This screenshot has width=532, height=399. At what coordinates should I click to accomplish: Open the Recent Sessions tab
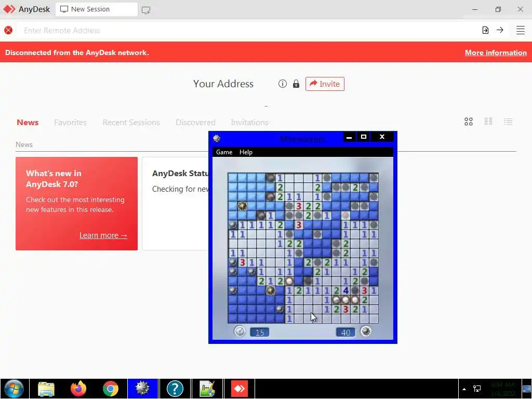pos(131,122)
